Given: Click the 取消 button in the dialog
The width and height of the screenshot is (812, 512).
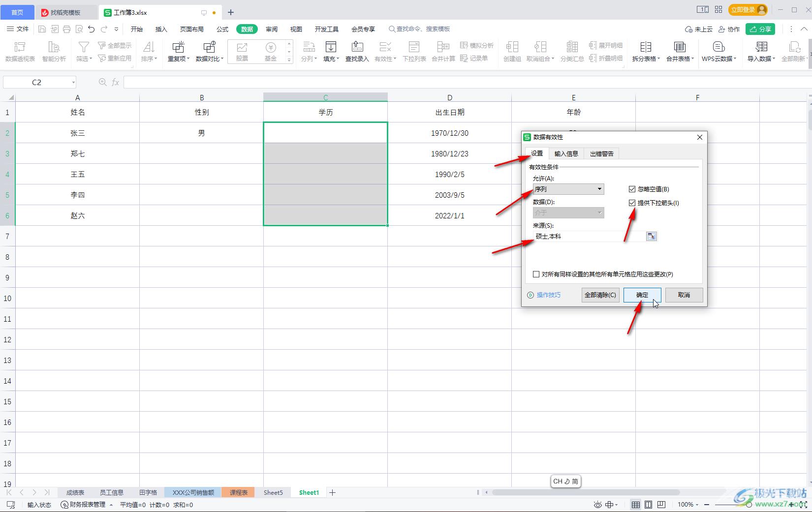Looking at the screenshot, I should click(x=684, y=295).
